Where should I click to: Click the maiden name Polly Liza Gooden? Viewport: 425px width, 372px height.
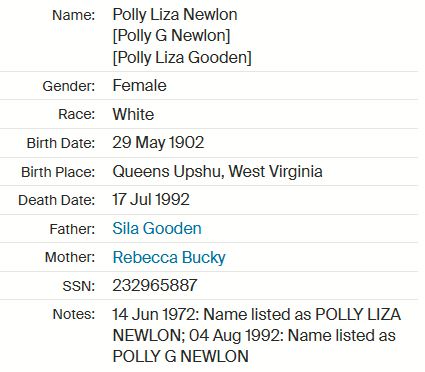182,57
